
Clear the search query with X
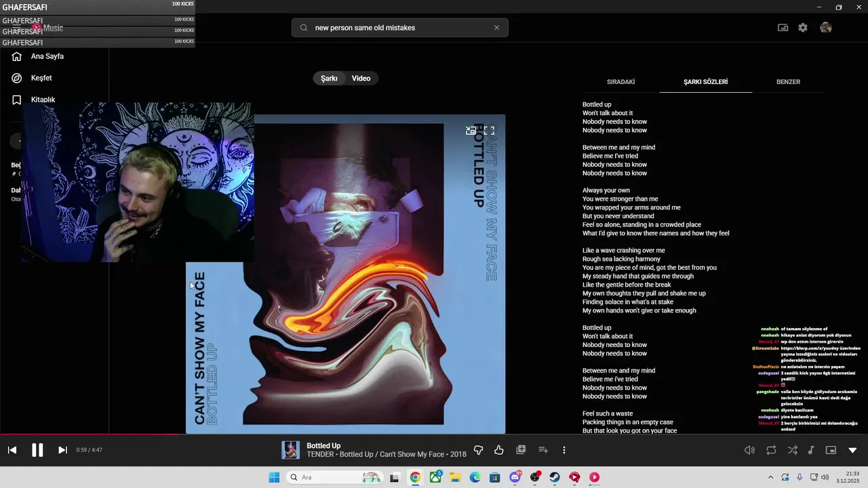point(496,28)
